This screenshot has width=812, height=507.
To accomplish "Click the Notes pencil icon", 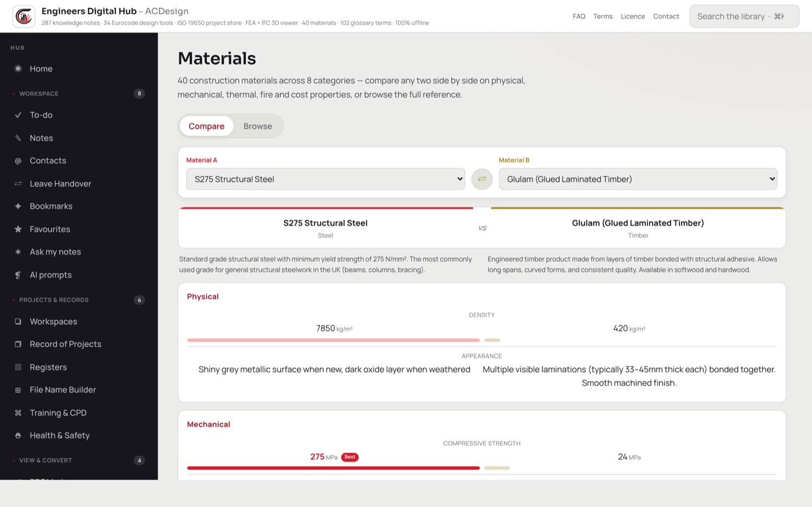I will tap(18, 138).
